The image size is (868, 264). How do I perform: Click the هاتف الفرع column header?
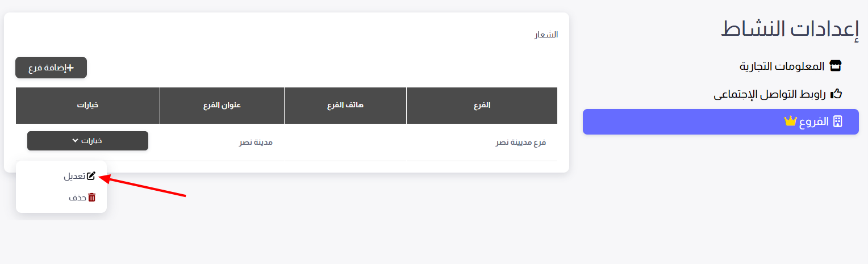point(345,106)
